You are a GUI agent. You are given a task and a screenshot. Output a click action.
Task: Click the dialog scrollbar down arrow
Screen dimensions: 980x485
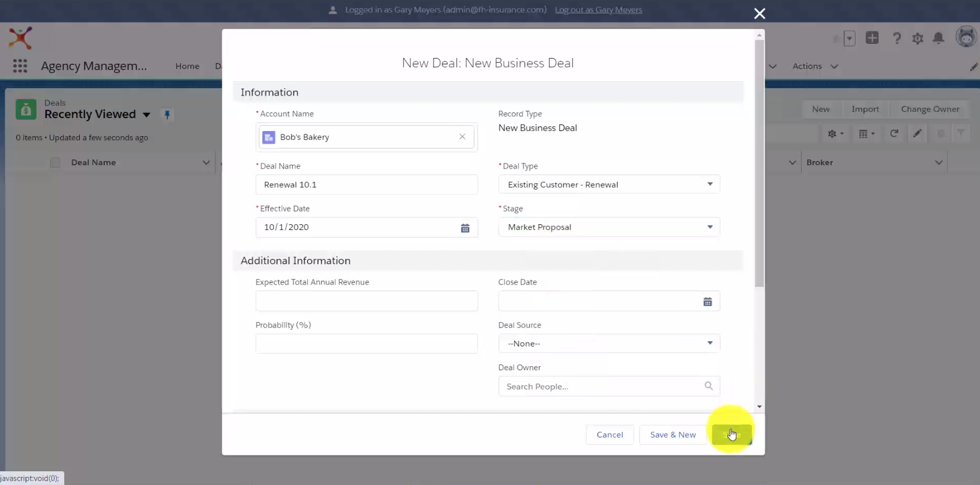click(x=759, y=407)
